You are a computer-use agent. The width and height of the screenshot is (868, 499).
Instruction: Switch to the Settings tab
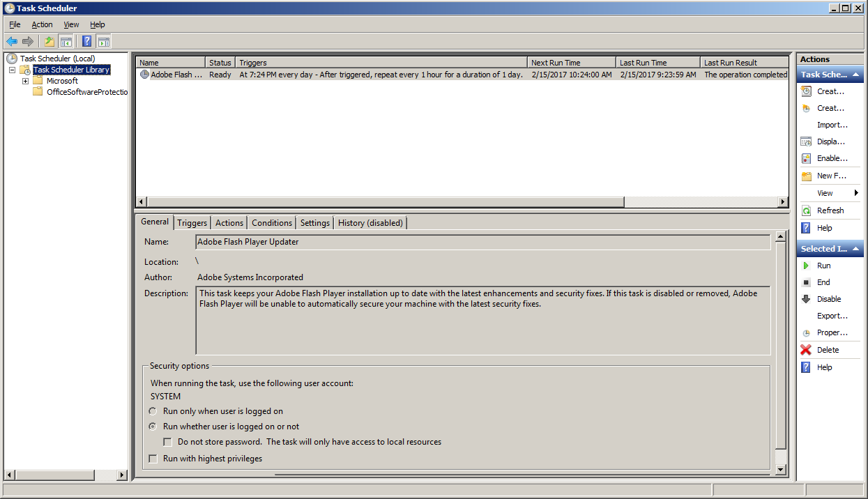[315, 223]
